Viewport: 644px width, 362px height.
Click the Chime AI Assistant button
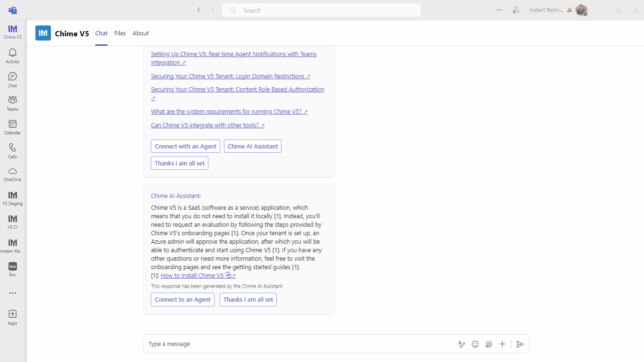coord(253,146)
